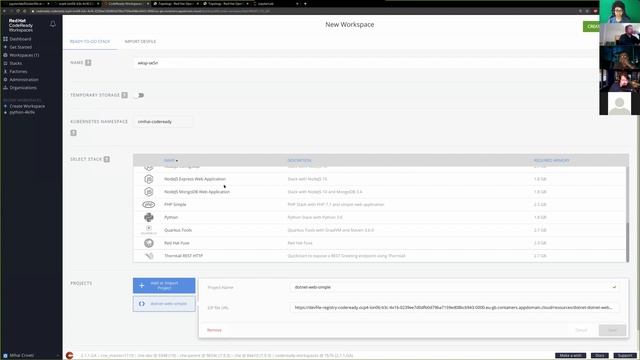The width and height of the screenshot is (640, 360).
Task: Open the user menu at sidebar bottom
Action: pyautogui.click(x=31, y=356)
